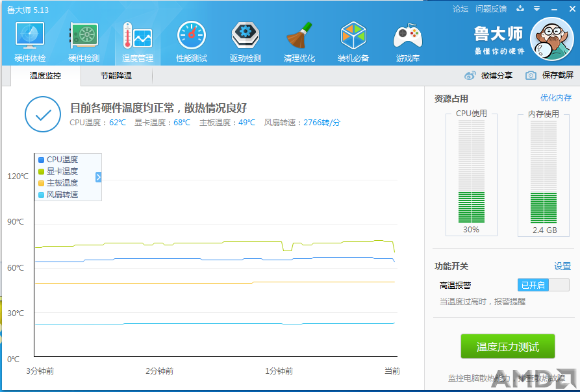The image size is (580, 392).
Task: Open 硬件检测 hardware detection icon
Action: 84,36
